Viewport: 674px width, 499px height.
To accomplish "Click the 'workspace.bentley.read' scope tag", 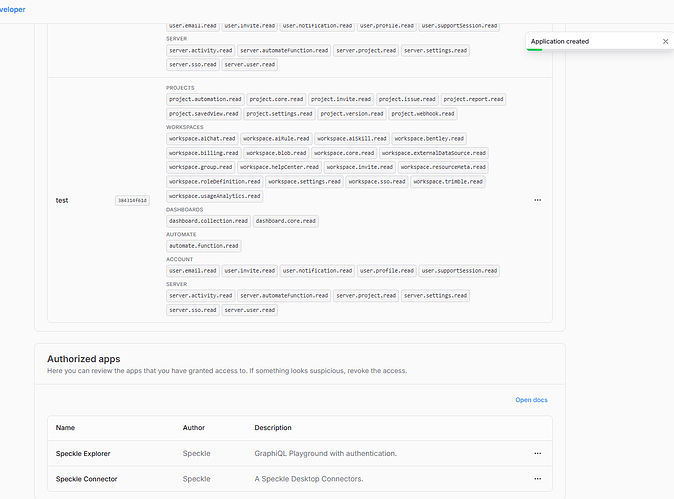I will tap(429, 139).
